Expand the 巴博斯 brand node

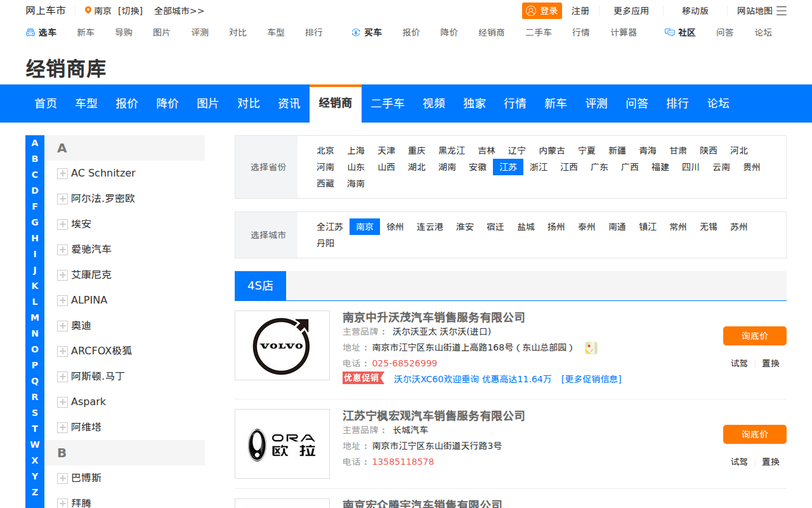pyautogui.click(x=62, y=478)
